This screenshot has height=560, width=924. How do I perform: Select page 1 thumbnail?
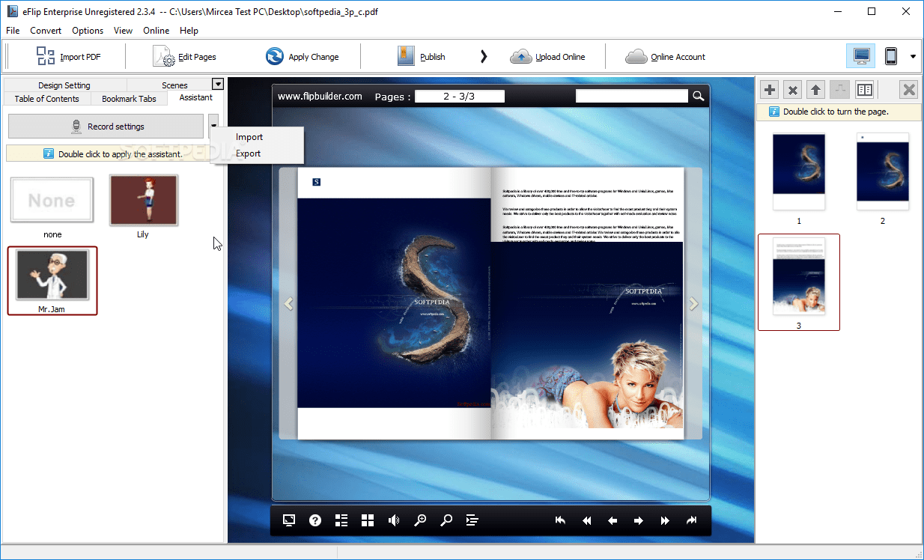(x=799, y=172)
